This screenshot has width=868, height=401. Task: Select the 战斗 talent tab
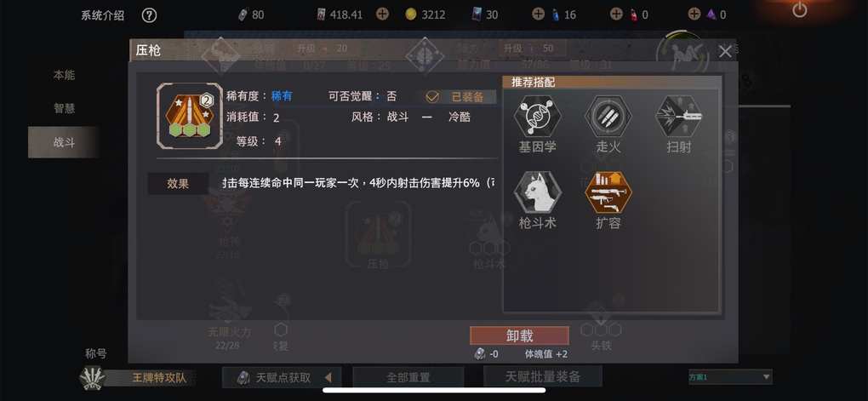coord(64,142)
